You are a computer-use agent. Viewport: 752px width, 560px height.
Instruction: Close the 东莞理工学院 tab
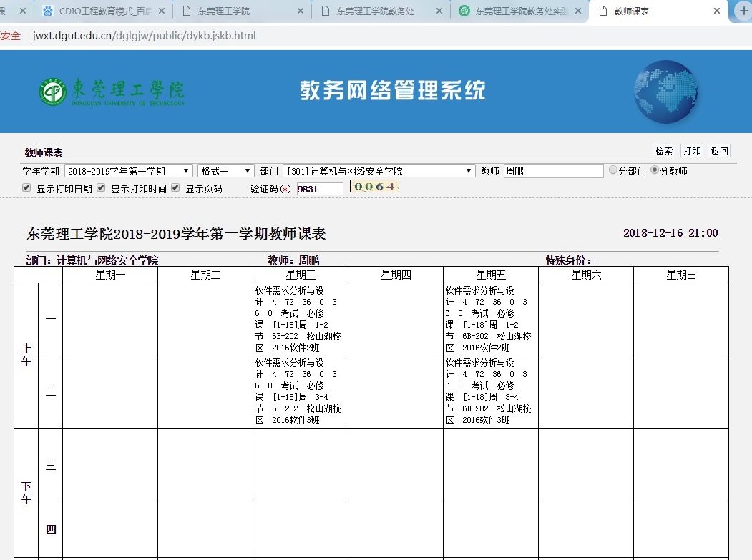coord(301,11)
